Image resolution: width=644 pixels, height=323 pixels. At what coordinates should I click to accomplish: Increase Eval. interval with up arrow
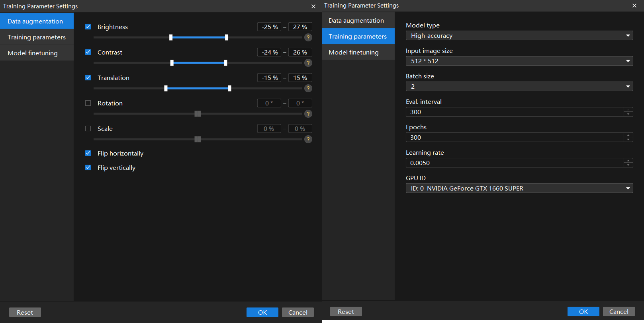coord(628,109)
